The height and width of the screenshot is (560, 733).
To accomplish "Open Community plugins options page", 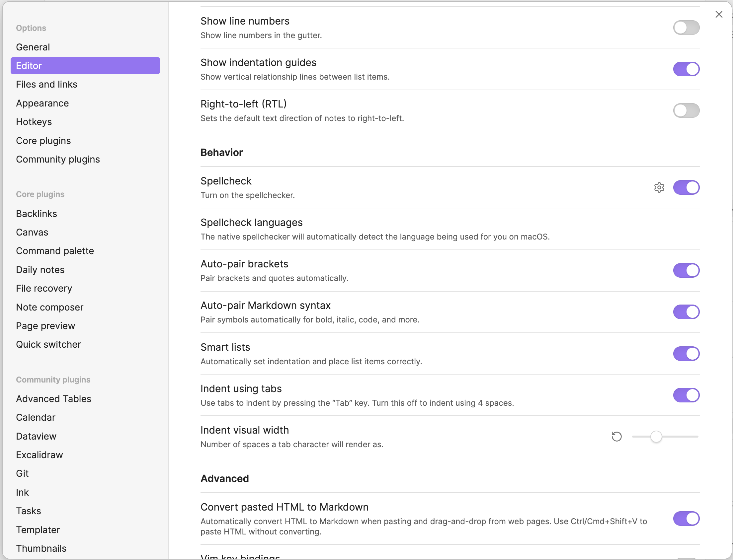I will coord(58,159).
